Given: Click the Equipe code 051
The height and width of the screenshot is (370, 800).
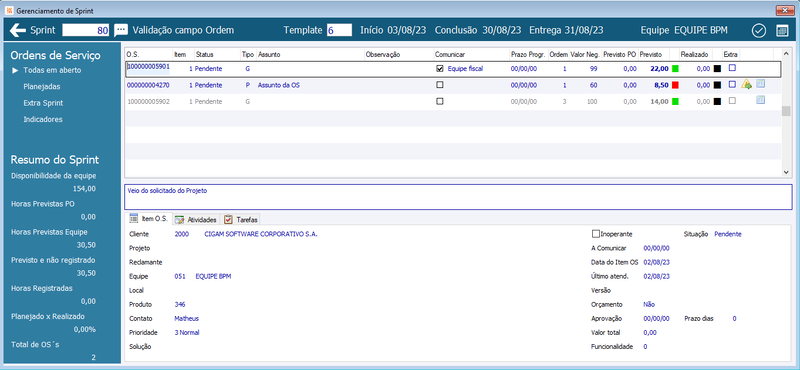Looking at the screenshot, I should click(x=180, y=276).
